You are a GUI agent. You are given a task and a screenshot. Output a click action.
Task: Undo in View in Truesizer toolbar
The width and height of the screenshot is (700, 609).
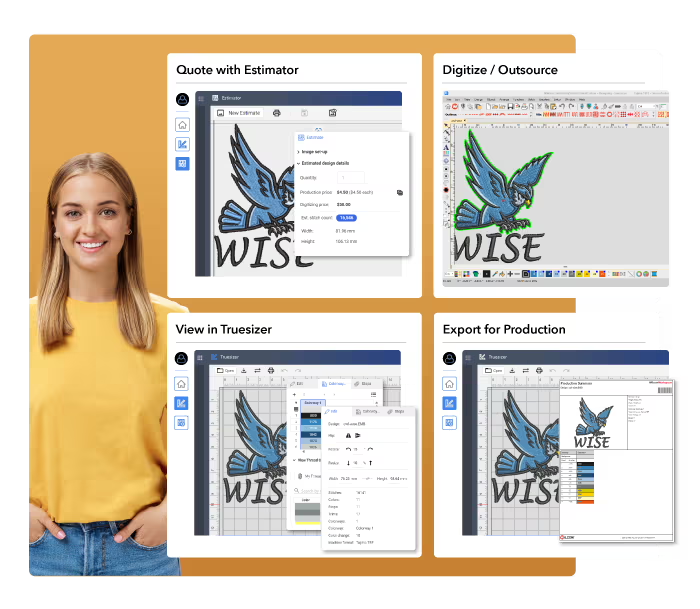point(284,371)
